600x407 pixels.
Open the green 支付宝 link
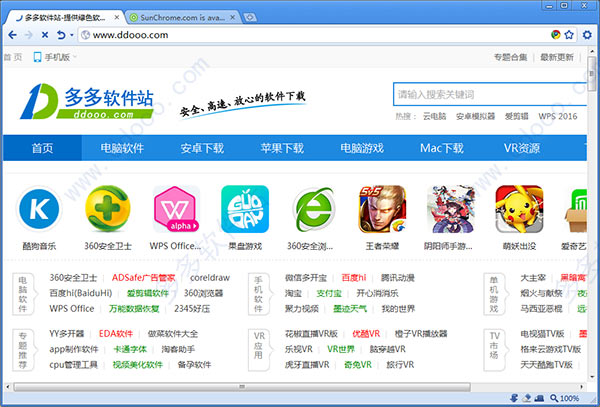[329, 293]
